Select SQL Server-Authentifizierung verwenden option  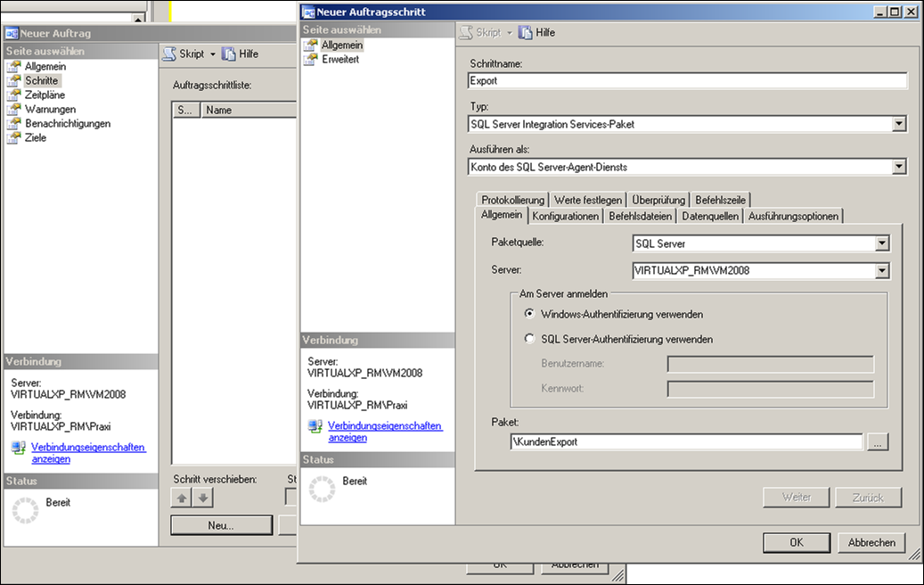click(x=530, y=339)
